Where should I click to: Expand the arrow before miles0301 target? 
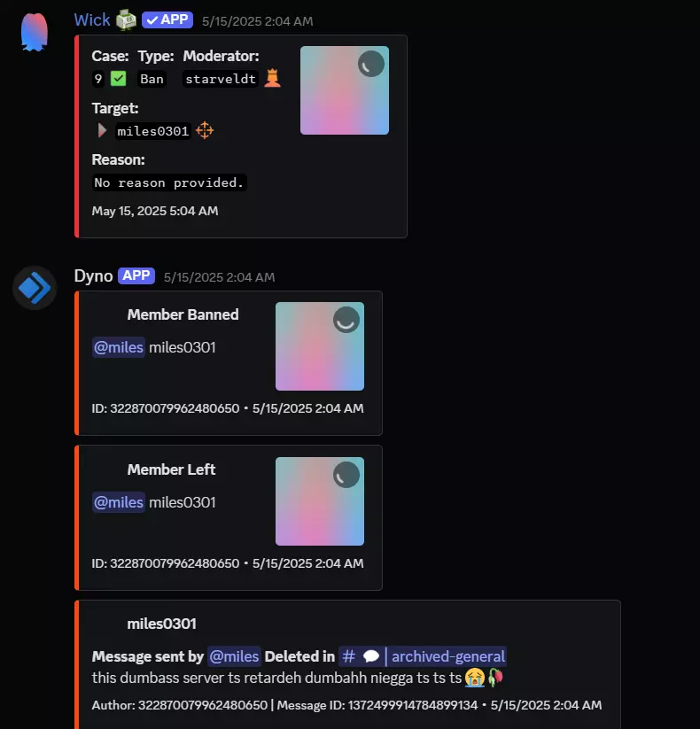102,130
